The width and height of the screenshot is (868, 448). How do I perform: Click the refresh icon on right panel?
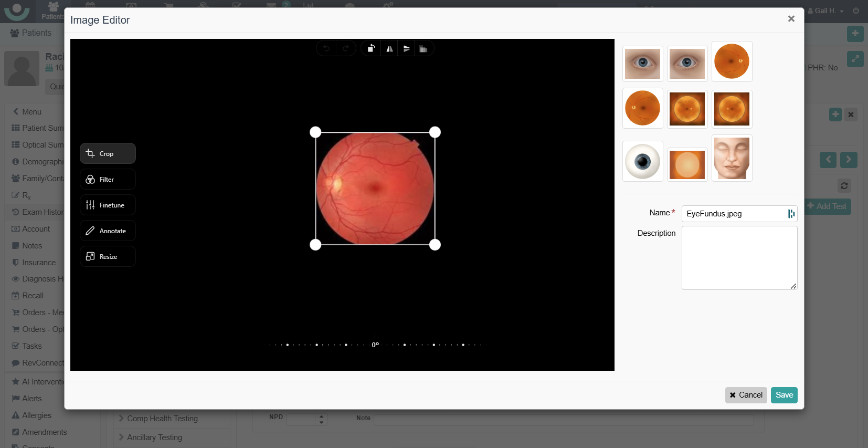(844, 185)
